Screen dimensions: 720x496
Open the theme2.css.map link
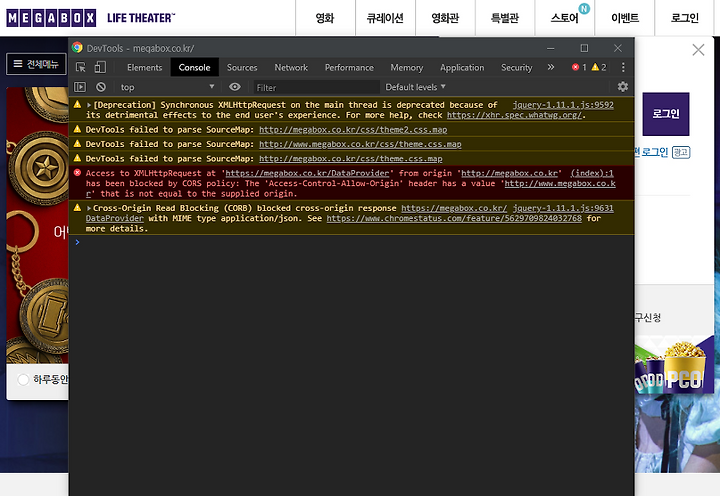tap(353, 130)
